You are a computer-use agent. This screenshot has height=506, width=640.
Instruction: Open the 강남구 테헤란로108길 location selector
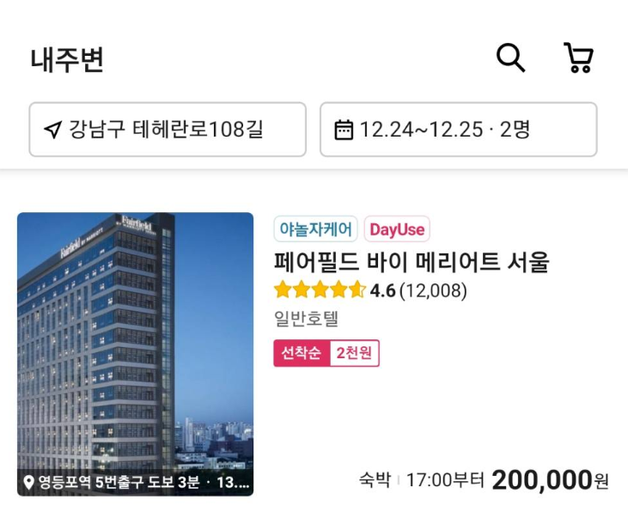click(x=168, y=129)
